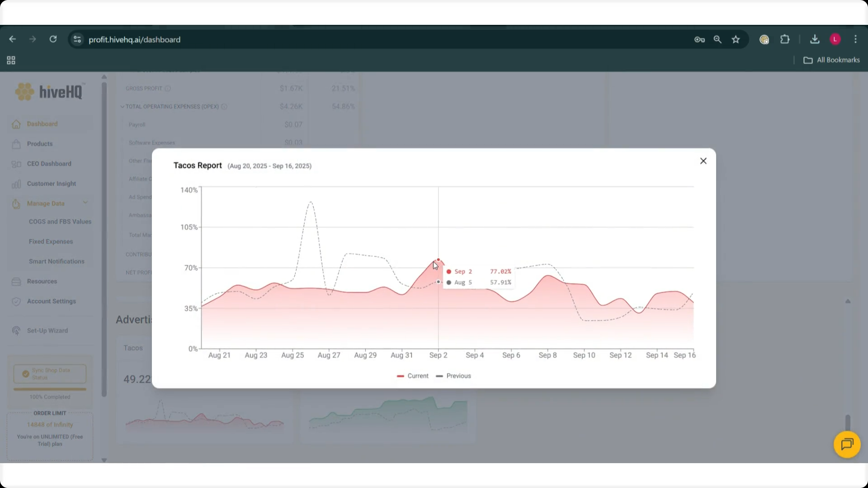Toggle the Current series legend
Image resolution: width=868 pixels, height=488 pixels.
[413, 376]
